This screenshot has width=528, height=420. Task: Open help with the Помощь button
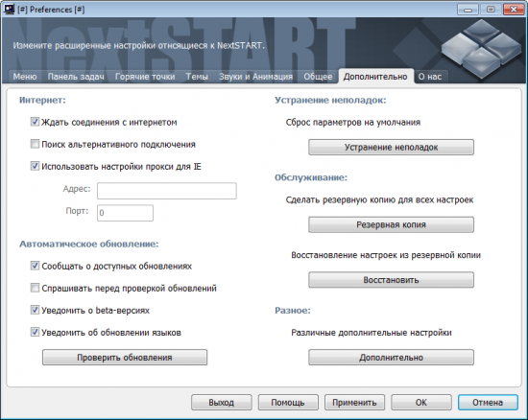[x=288, y=403]
